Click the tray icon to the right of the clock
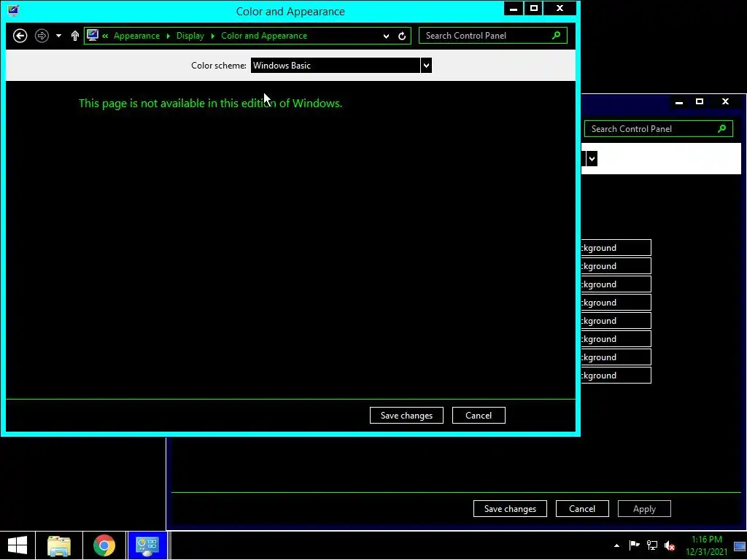747x560 pixels. (x=740, y=546)
